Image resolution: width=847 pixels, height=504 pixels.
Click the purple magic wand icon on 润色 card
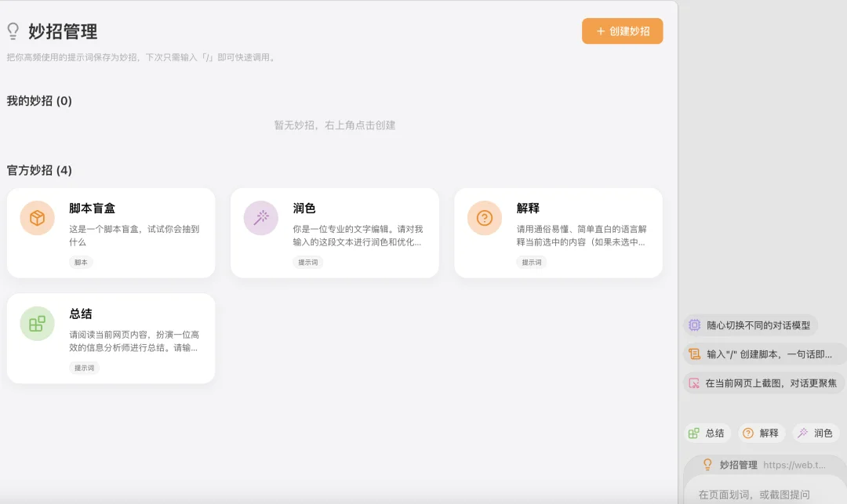[260, 219]
